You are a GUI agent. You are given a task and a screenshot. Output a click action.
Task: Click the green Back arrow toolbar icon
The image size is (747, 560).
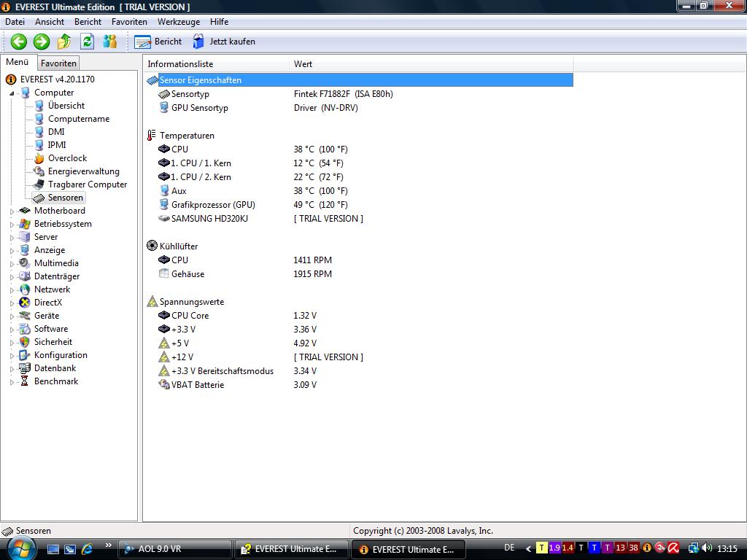[18, 42]
